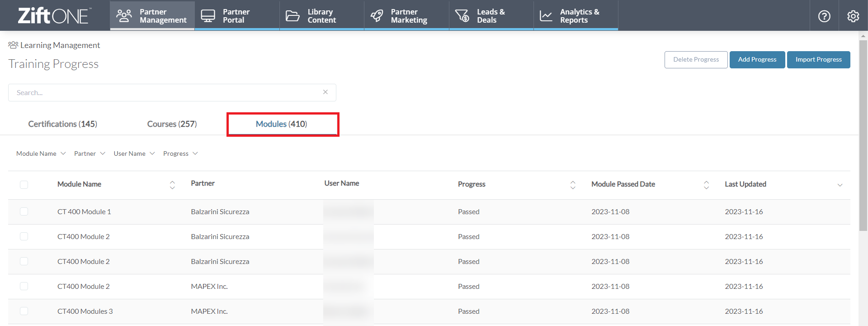This screenshot has height=326, width=868.
Task: Click the scrollbar up arrow
Action: tap(863, 35)
